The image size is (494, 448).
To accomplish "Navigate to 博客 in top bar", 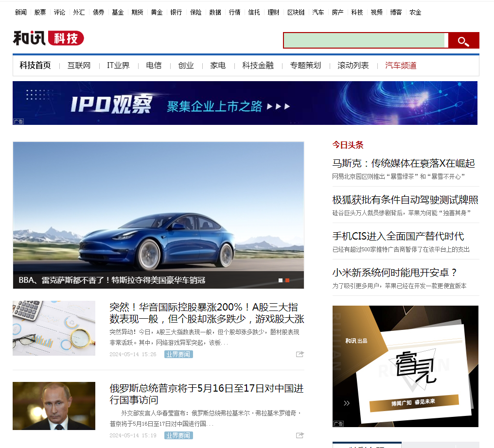I will pyautogui.click(x=396, y=12).
